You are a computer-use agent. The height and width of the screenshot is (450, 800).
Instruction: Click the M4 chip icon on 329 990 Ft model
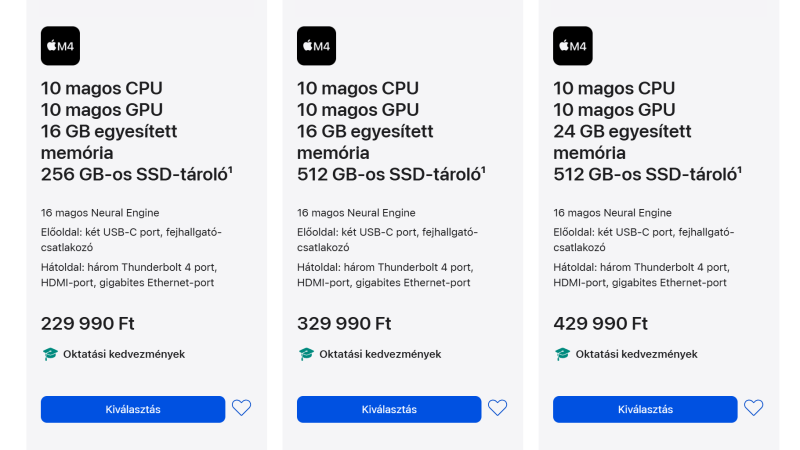316,46
